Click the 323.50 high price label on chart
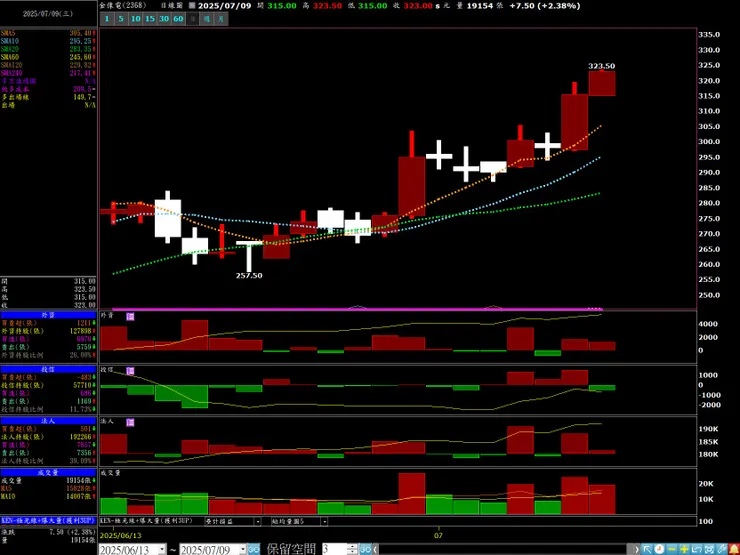 coord(602,66)
